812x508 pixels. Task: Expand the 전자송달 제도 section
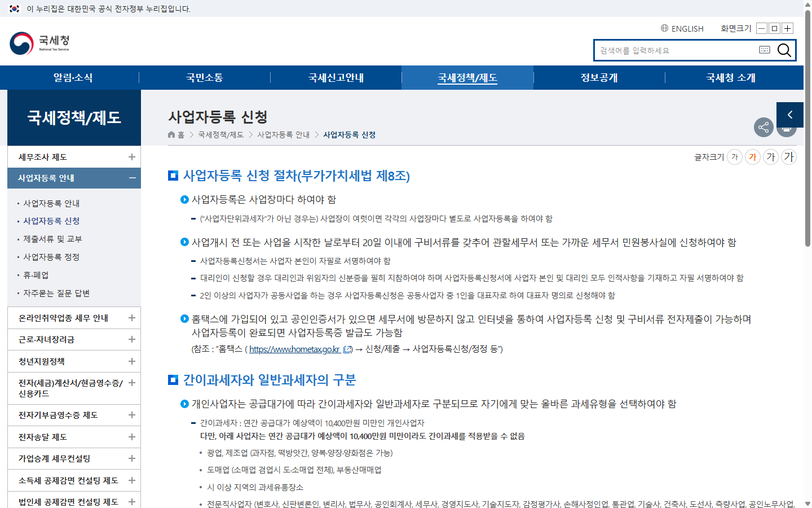pos(131,437)
